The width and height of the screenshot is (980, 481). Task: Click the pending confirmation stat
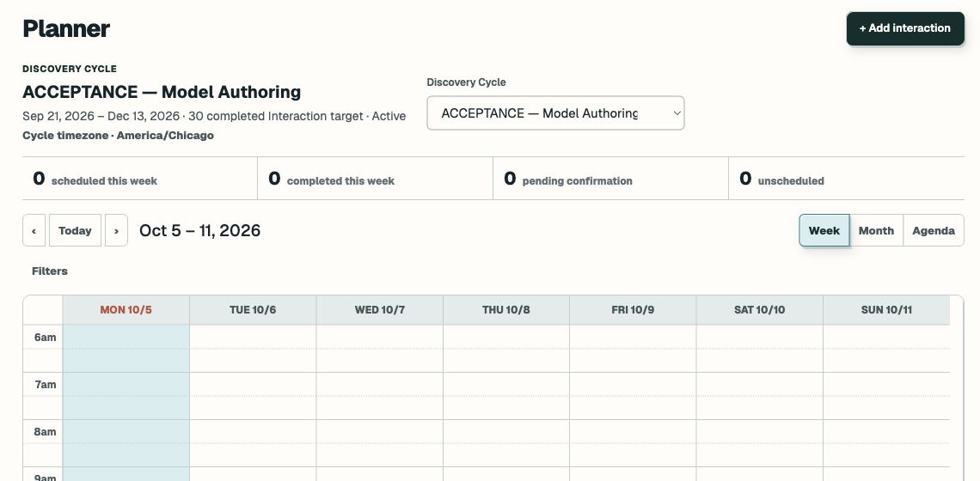coord(610,179)
